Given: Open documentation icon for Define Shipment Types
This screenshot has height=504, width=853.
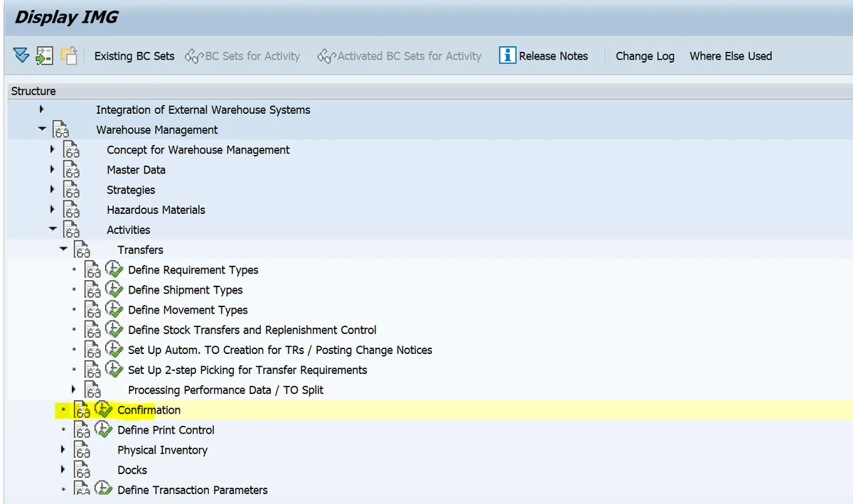Looking at the screenshot, I should pos(93,290).
